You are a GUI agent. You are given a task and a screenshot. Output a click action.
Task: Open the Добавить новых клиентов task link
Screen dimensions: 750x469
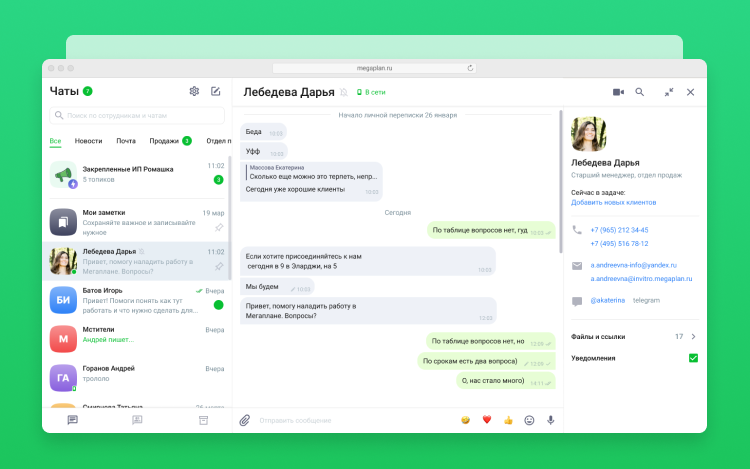(613, 202)
